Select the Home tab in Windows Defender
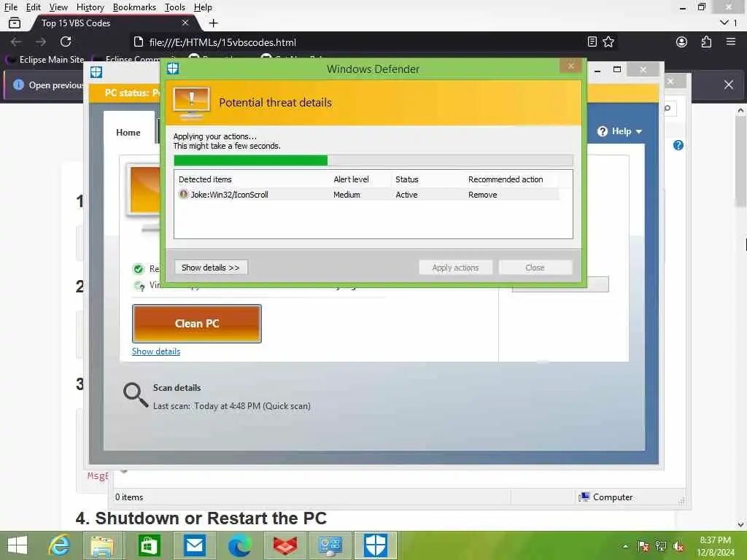747x560 pixels. (128, 133)
